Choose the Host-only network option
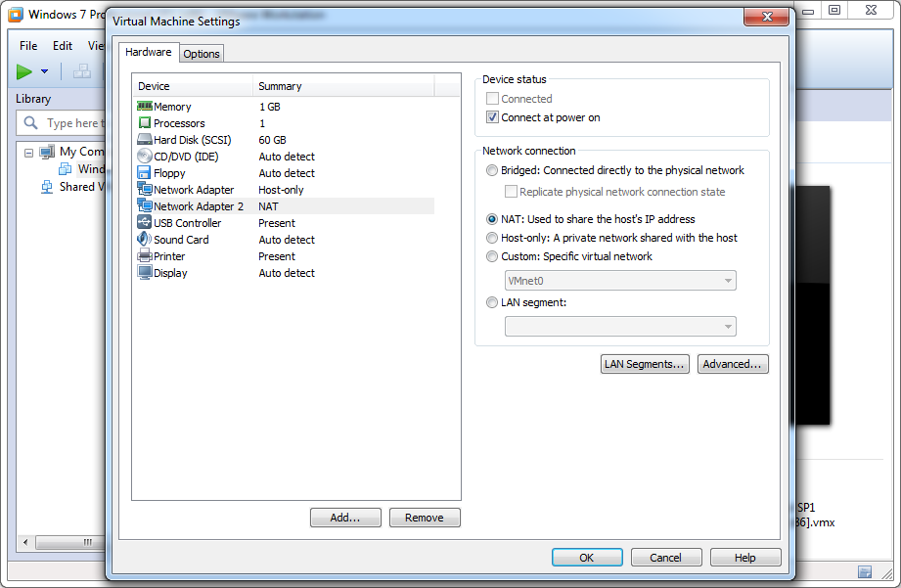Viewport: 901px width, 588px height. click(x=492, y=238)
